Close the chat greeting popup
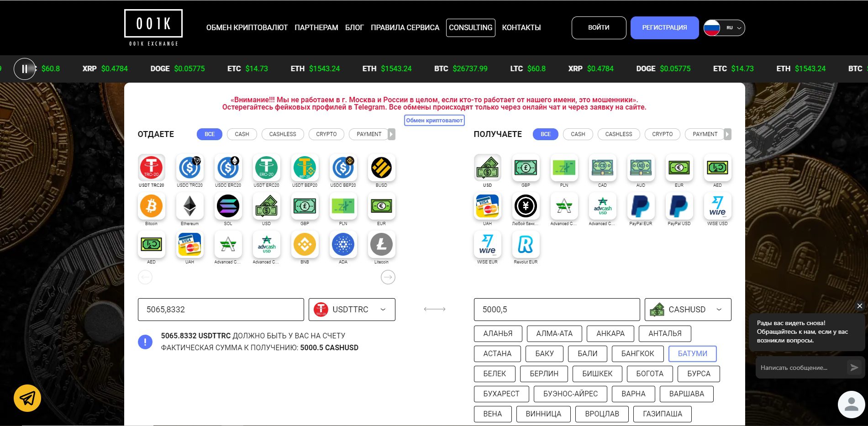868x426 pixels. pos(860,306)
